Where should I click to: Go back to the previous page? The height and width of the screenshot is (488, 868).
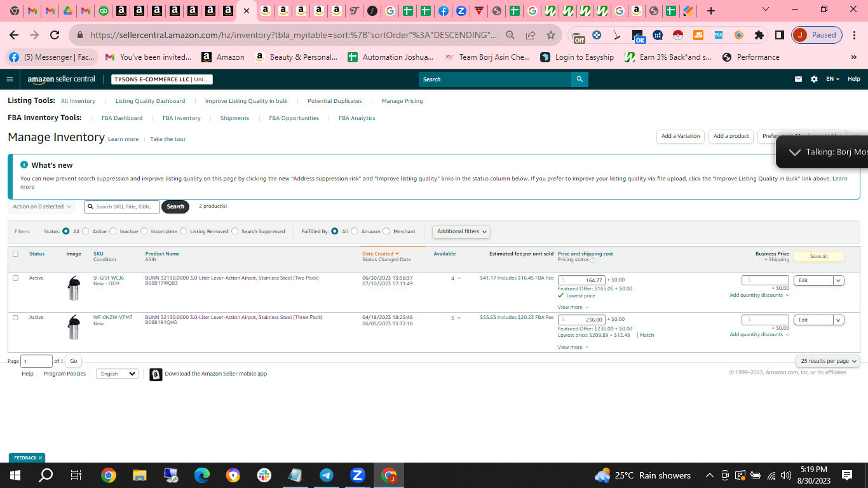pos(14,35)
